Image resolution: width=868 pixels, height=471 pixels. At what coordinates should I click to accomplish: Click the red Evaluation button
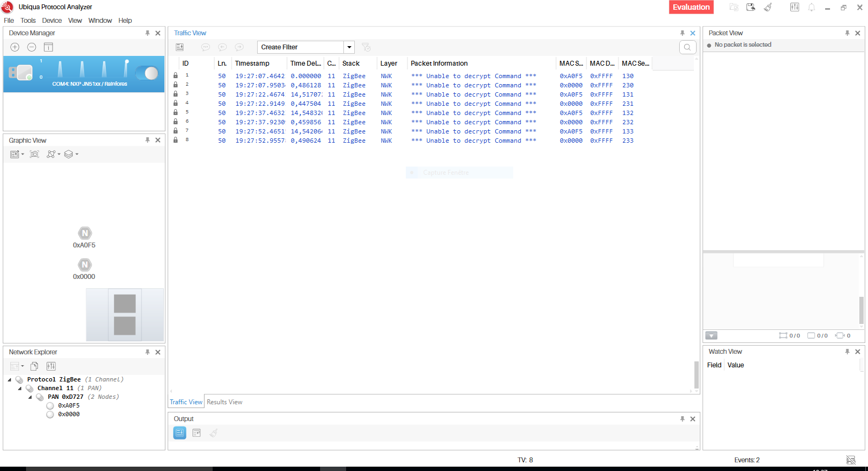[691, 7]
